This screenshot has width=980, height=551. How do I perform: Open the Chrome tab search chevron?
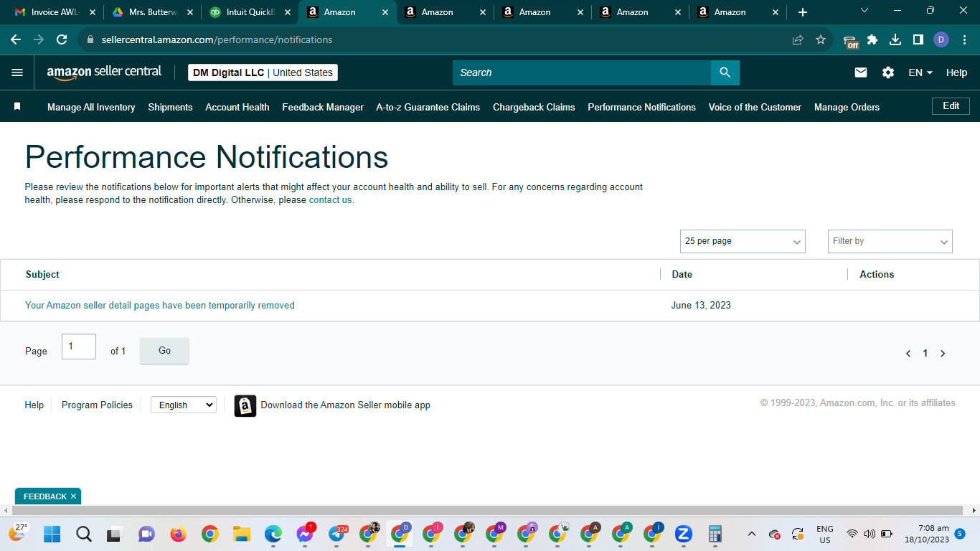click(864, 11)
